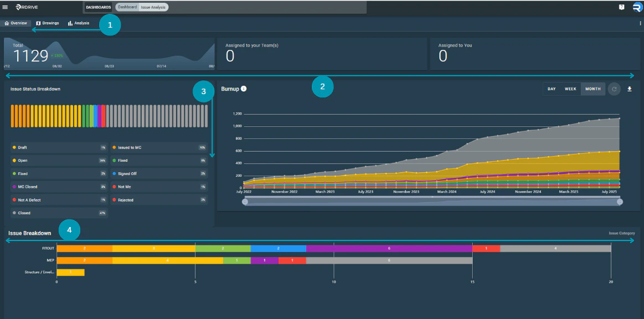Open the three-dot overflow menu
This screenshot has height=319, width=644.
tap(640, 23)
